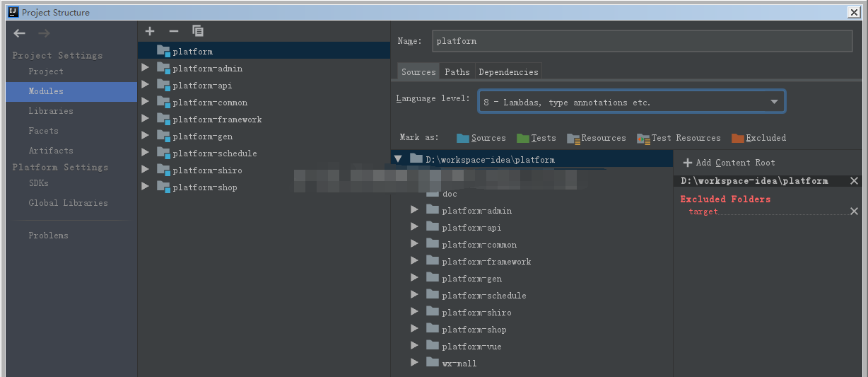Remove the D:\workspace-idea\platform content root
Screen dimensions: 868x377
coord(854,181)
